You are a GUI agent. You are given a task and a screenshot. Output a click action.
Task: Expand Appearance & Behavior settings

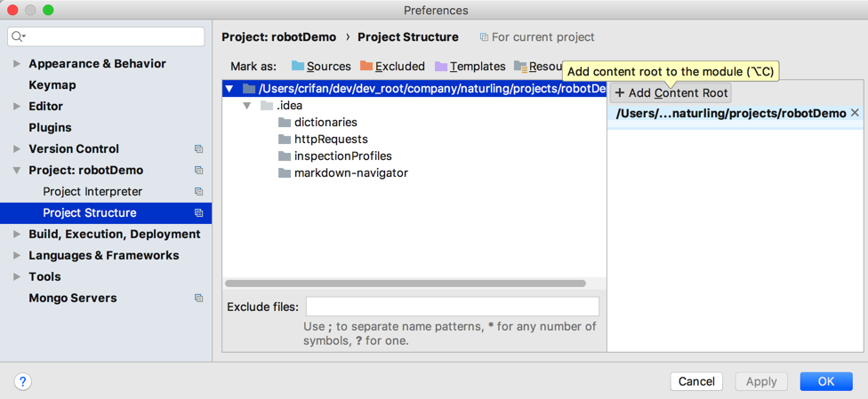(17, 64)
